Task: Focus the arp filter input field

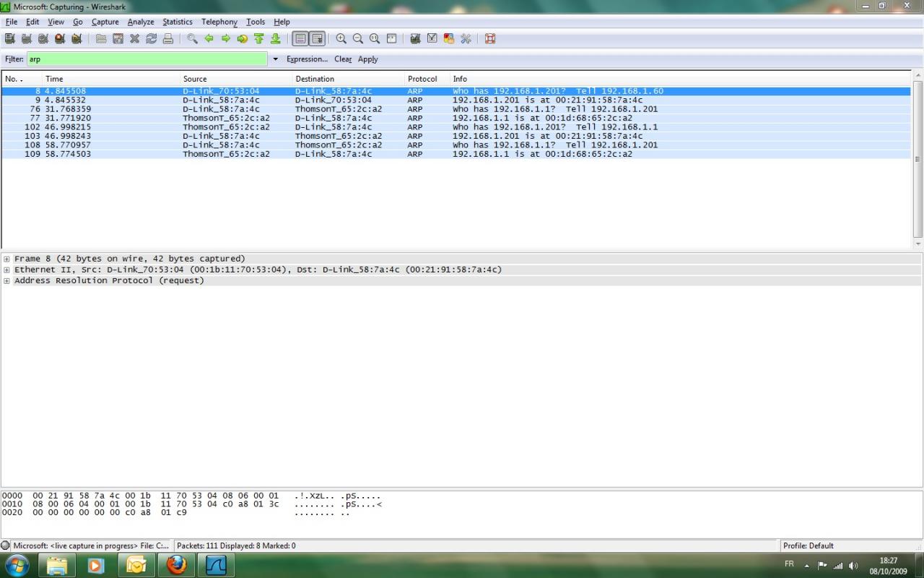Action: (147, 59)
